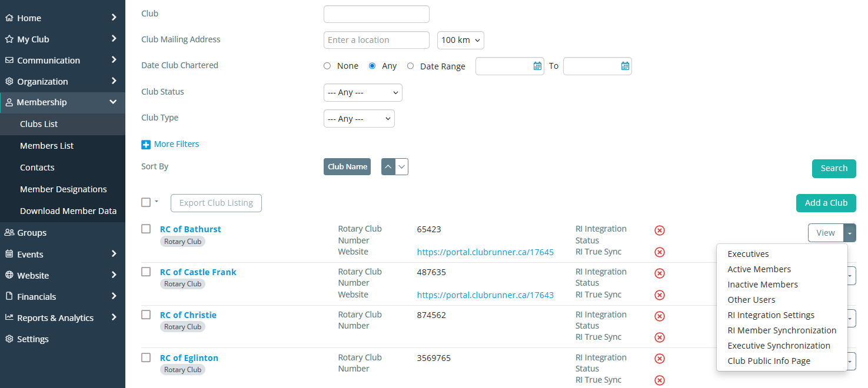Screen dimensions: 868x388
Task: Choose Inactive Members from the dropdown menu
Action: tap(763, 285)
